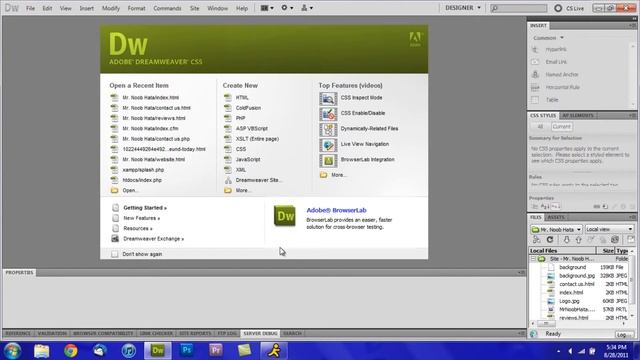Switch to the Validation tab
Viewport: 640px width, 360px height.
[52, 333]
